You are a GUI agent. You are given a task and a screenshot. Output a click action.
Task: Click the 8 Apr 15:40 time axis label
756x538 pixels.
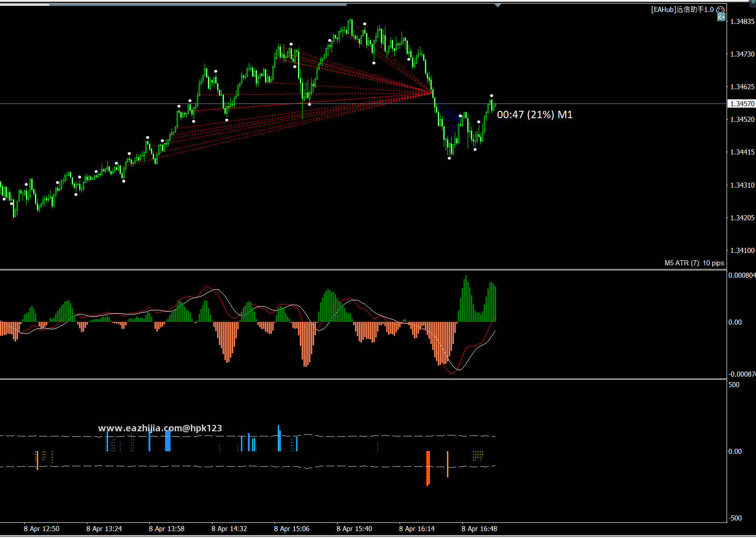point(354,529)
